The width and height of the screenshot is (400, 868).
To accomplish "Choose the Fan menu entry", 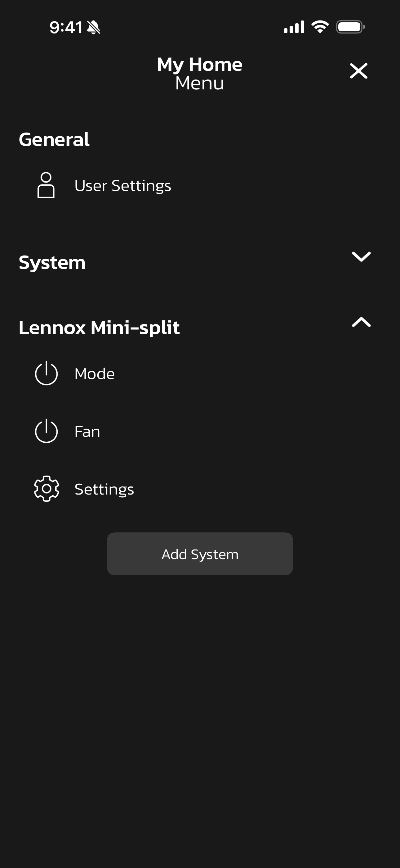I will [x=87, y=431].
